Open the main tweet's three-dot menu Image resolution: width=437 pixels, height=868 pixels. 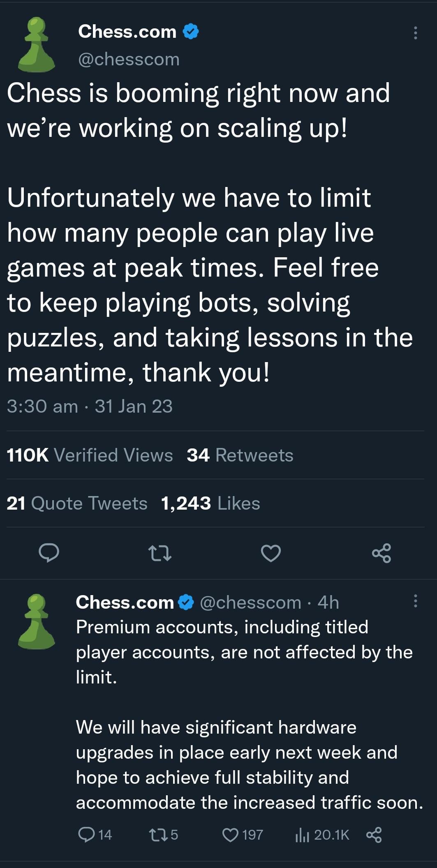pos(416,32)
